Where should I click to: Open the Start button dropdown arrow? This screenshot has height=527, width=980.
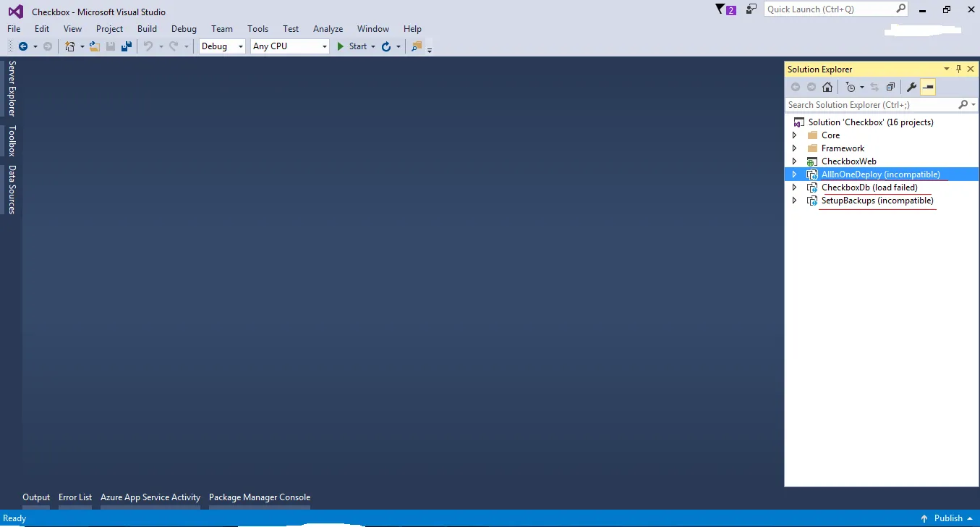[373, 46]
